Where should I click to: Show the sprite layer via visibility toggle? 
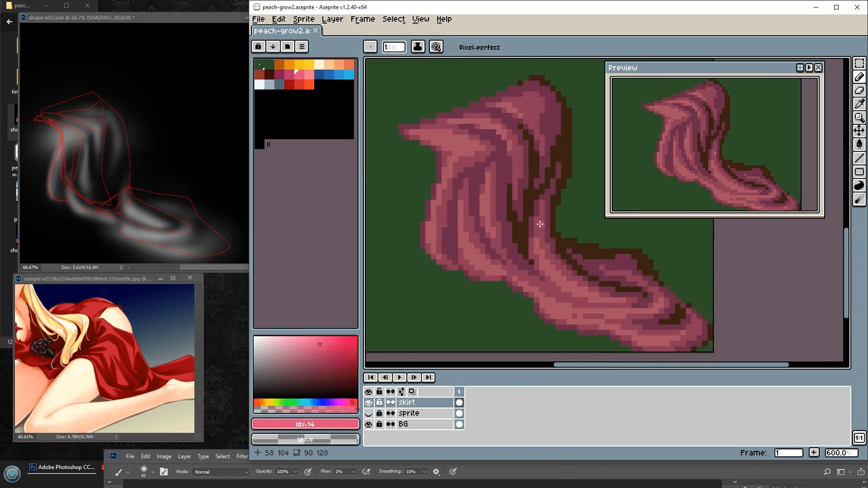tap(369, 413)
